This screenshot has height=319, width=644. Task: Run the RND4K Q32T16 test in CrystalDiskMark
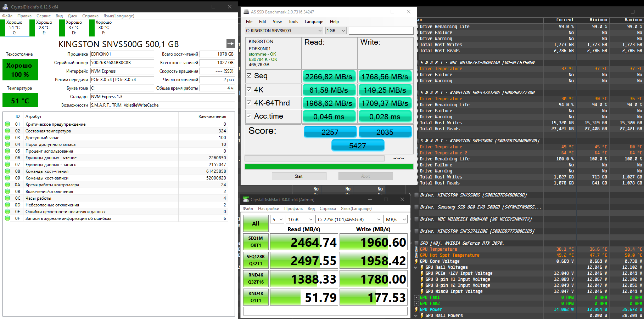coord(256,279)
